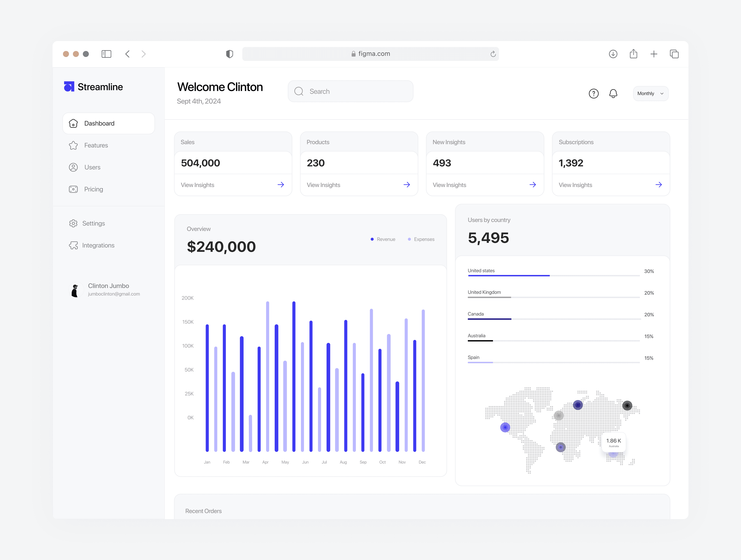
Task: Click the Subscriptions View Insights arrow
Action: point(658,185)
